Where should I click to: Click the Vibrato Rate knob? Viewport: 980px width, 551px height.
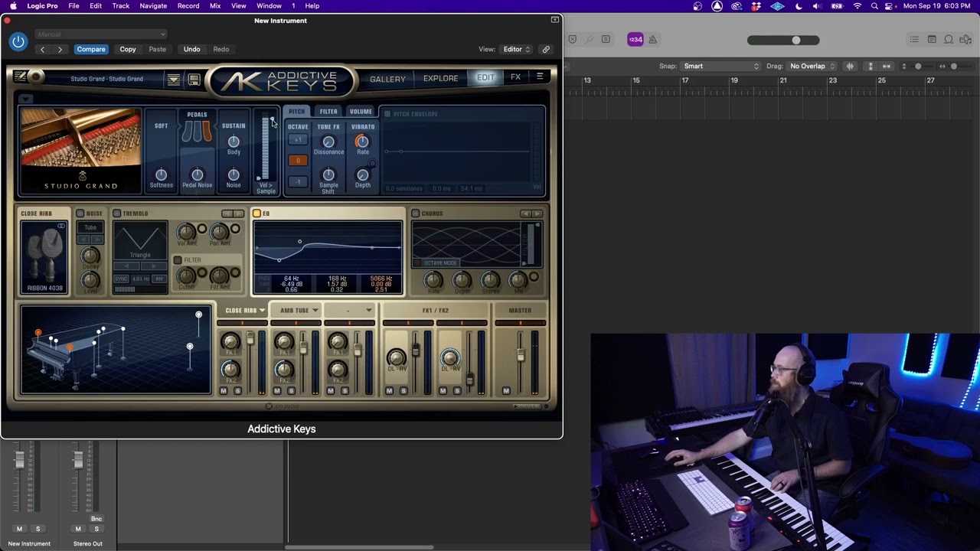pos(362,142)
